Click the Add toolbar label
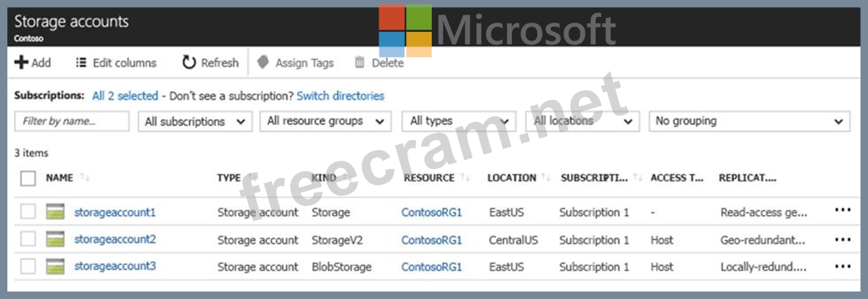 42,62
